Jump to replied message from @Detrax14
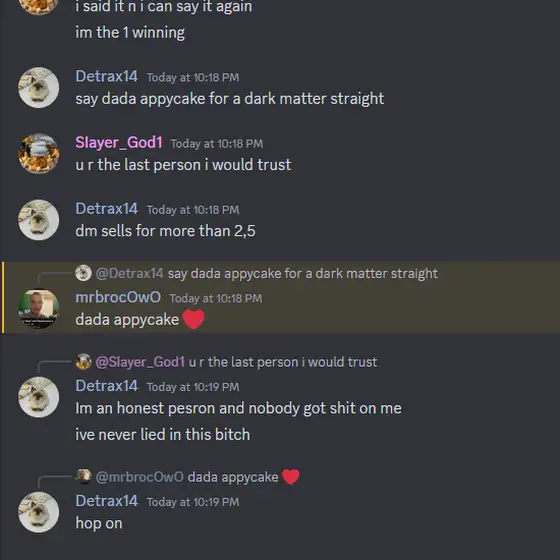Image resolution: width=560 pixels, height=560 pixels. 302,274
